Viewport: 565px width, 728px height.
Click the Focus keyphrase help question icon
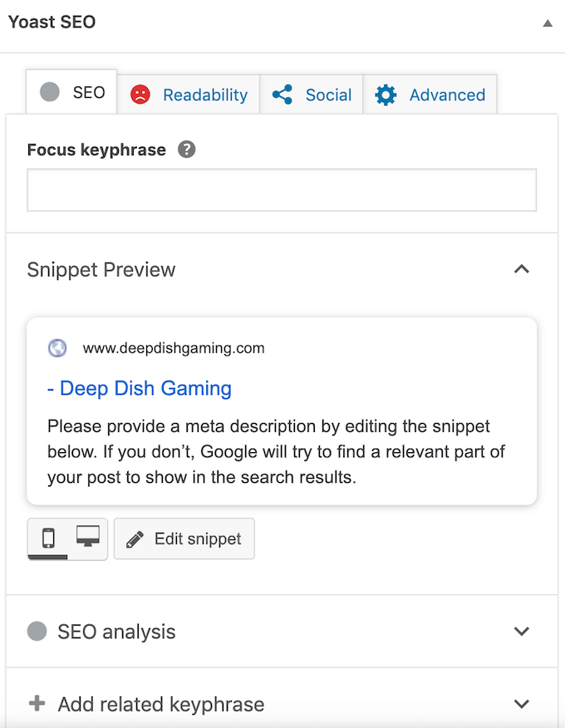point(187,150)
